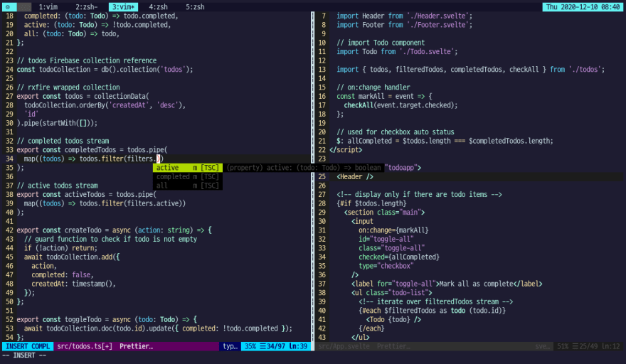Click 'todoCollection' on line 24

click(65, 70)
